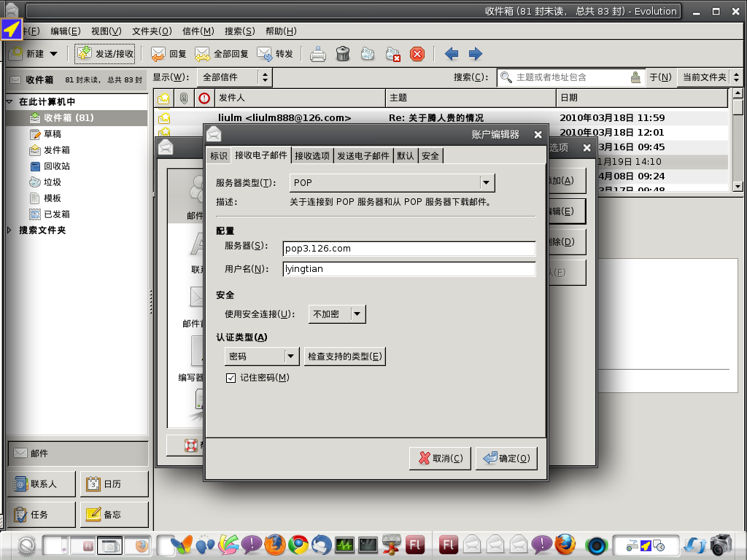Switch to the 默认 tab
The height and width of the screenshot is (560, 747).
pos(406,156)
